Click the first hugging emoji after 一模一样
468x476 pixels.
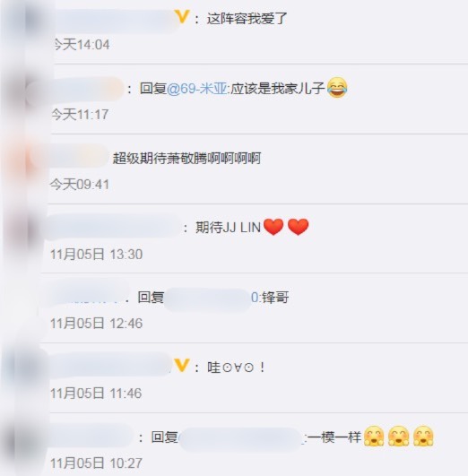[x=374, y=436]
